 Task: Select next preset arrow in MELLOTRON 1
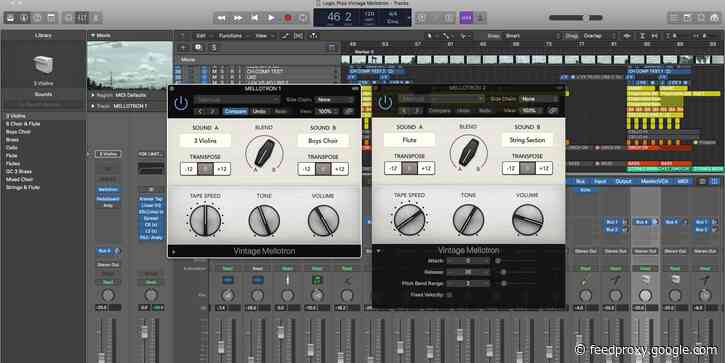click(x=212, y=111)
